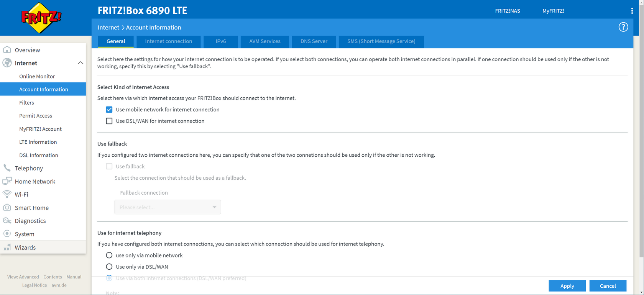Viewport: 644px width, 295px height.
Task: Click the Home Network computers icon
Action: pyautogui.click(x=7, y=181)
